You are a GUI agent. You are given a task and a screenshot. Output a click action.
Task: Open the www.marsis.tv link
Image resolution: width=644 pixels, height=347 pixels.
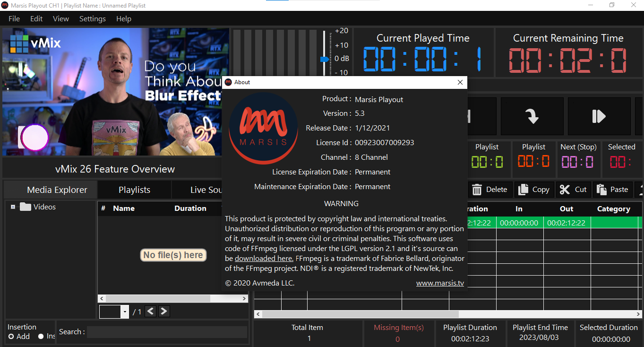pos(440,283)
